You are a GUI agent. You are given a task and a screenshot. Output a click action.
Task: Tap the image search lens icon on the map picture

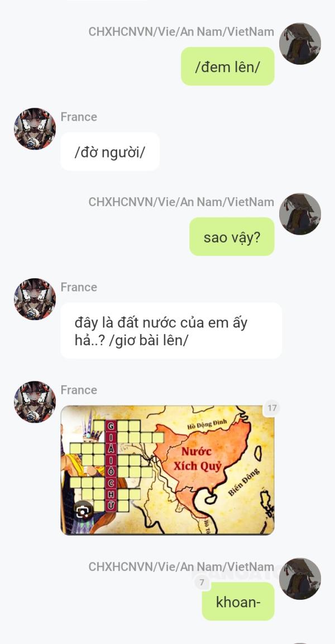click(x=83, y=512)
